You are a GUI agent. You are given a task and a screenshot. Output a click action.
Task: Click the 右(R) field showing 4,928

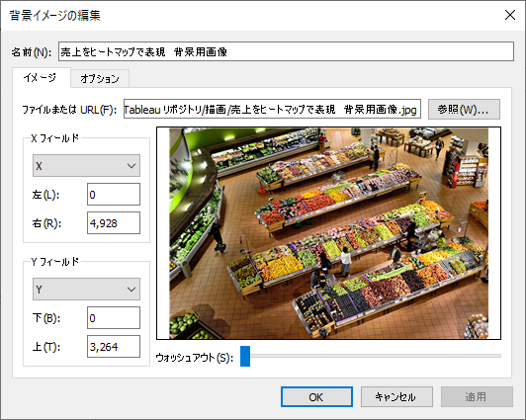click(x=114, y=223)
